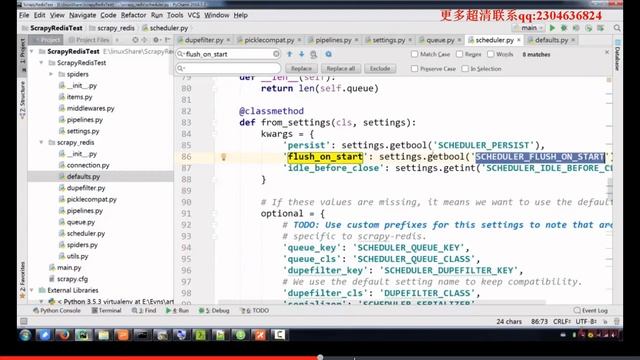
Task: Collapse the ScrapyRedisTest root project node
Action: (32, 51)
